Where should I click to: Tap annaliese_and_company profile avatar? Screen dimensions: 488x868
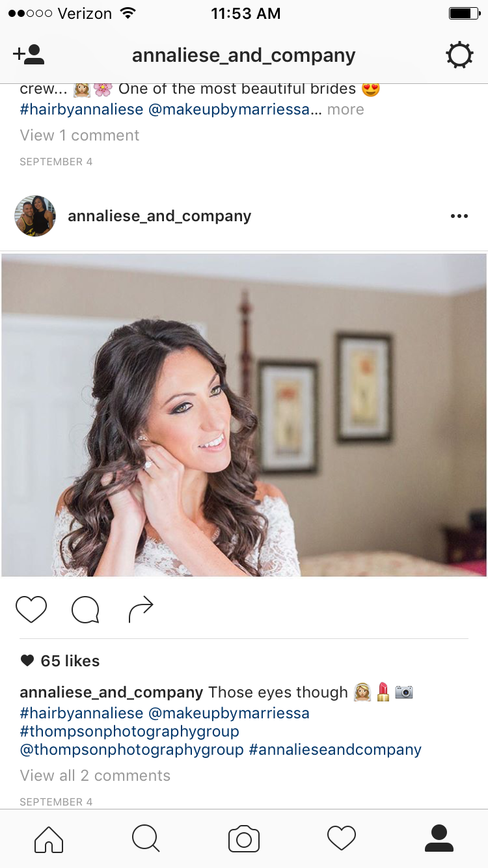[35, 216]
